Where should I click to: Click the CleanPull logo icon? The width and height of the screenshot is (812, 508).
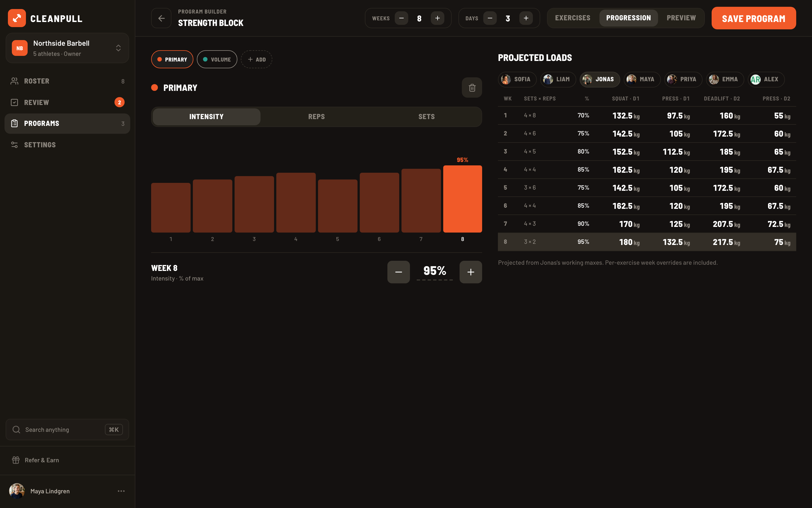pyautogui.click(x=17, y=18)
